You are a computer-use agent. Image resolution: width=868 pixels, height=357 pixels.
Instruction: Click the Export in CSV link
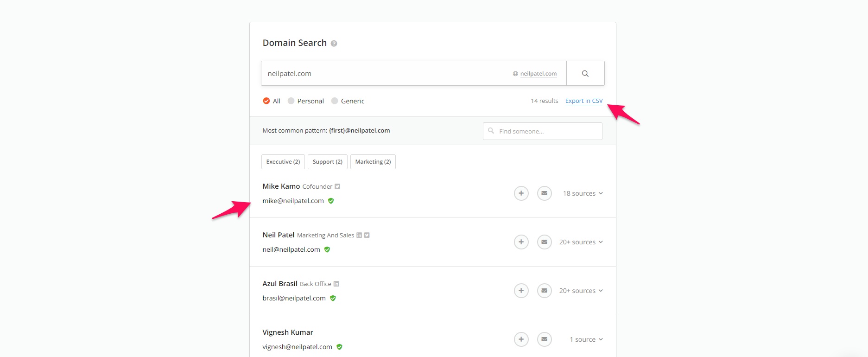583,101
